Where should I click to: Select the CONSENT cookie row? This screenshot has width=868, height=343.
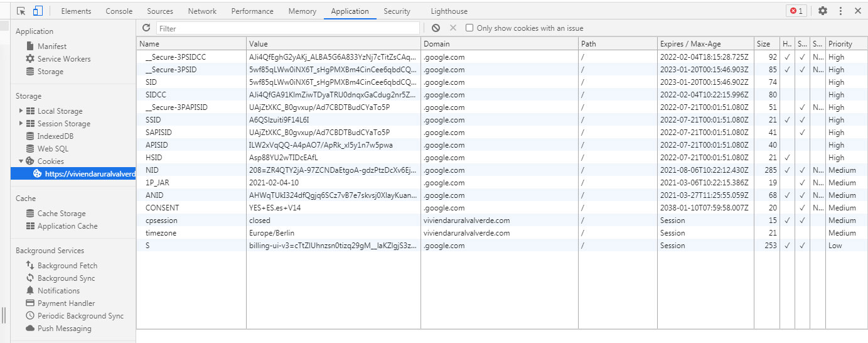502,207
